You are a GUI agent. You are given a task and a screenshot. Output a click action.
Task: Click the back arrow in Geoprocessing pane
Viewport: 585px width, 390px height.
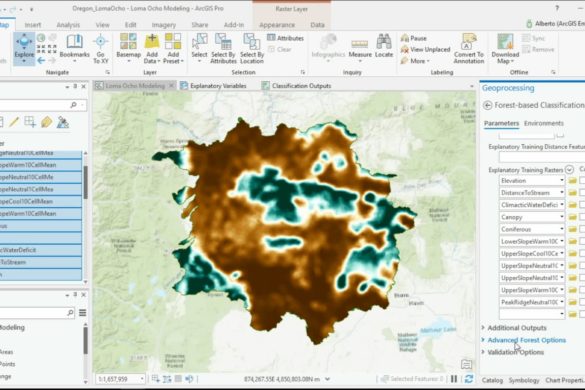point(487,106)
